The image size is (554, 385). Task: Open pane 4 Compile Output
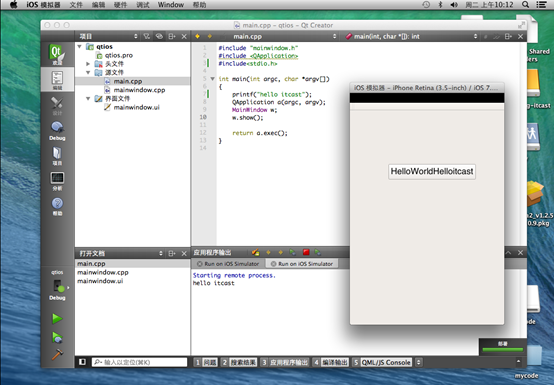331,362
